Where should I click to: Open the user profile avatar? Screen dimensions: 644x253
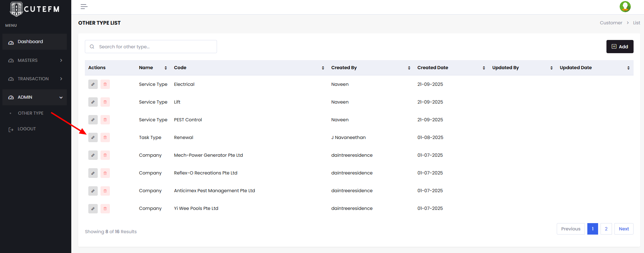tap(625, 7)
